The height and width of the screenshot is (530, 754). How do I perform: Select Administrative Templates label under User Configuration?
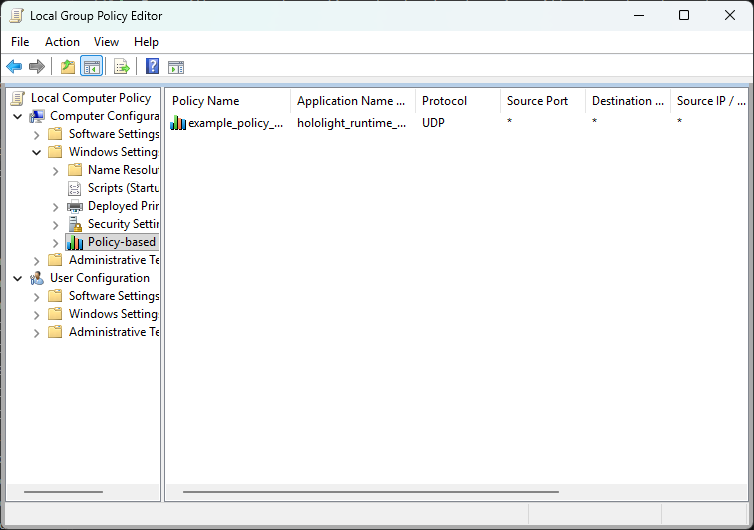(x=114, y=332)
